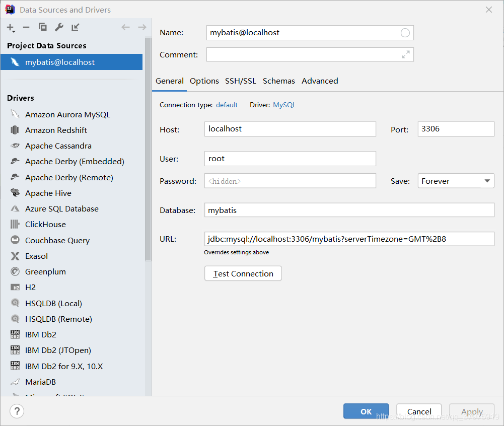Click the Drivers section heading
This screenshot has width=504, height=426.
coord(21,98)
